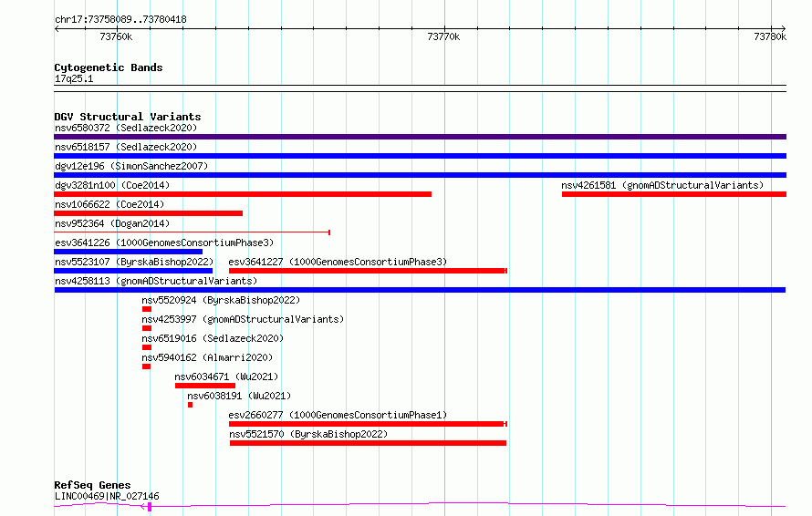Click the red dgv3281n100 variant bar
The height and width of the screenshot is (516, 812).
pos(243,194)
